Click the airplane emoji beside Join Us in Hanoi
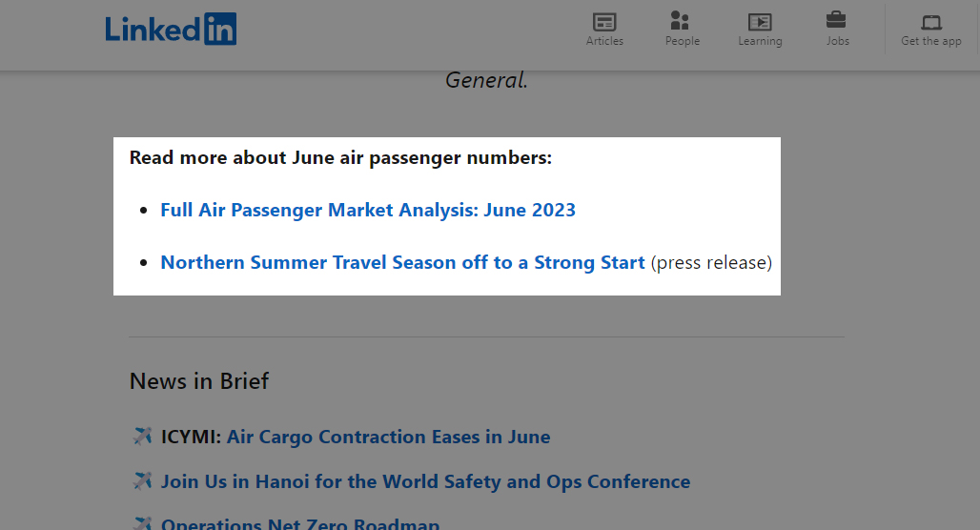The width and height of the screenshot is (980, 530). pos(142,480)
